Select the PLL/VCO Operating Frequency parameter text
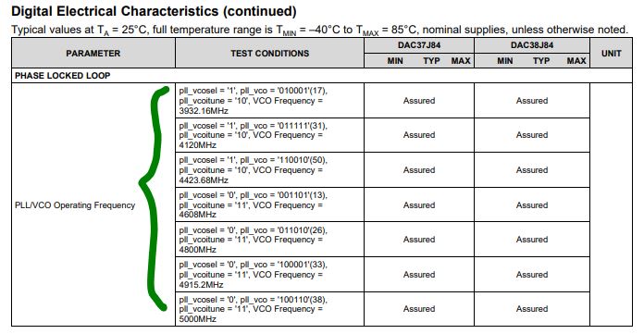The height and width of the screenshot is (334, 644). (75, 205)
